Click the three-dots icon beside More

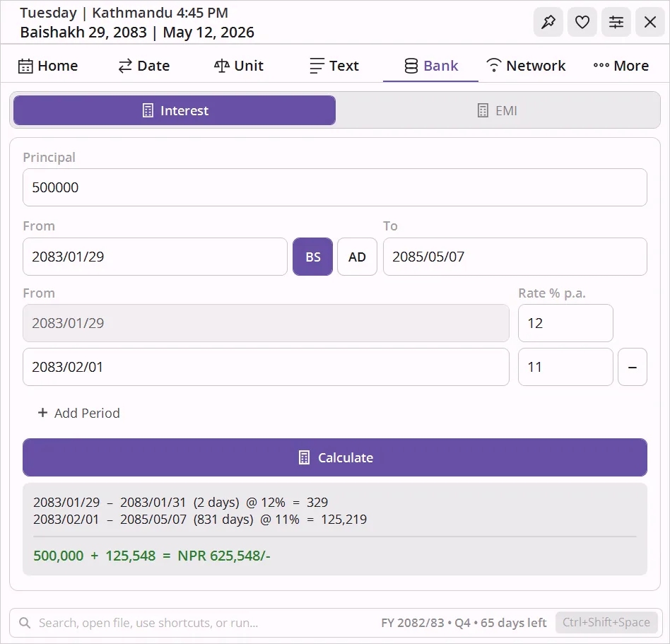[601, 65]
